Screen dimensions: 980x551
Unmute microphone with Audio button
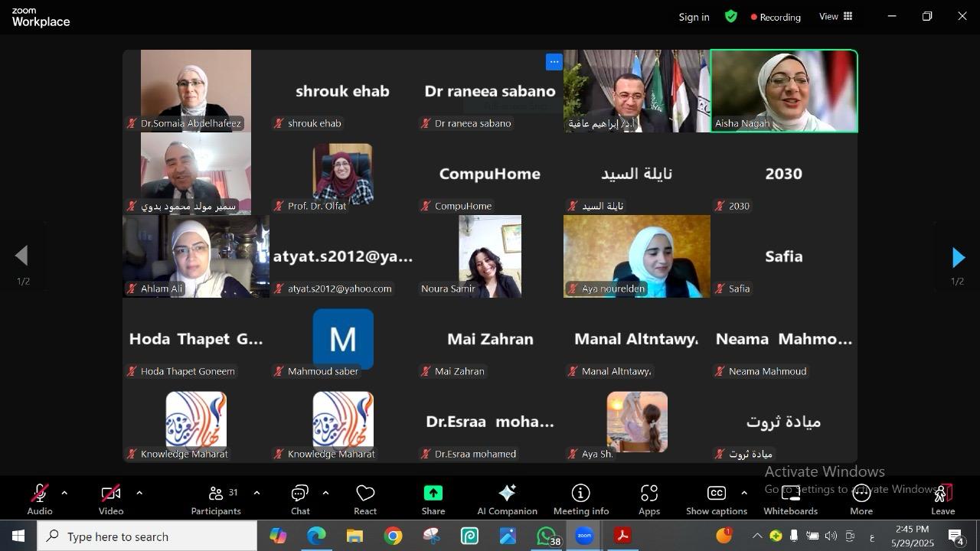coord(40,500)
